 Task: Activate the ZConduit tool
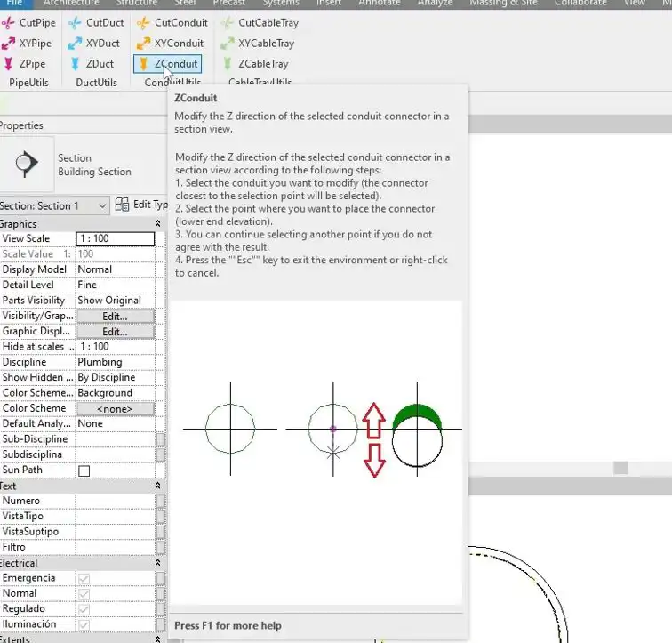click(x=168, y=64)
